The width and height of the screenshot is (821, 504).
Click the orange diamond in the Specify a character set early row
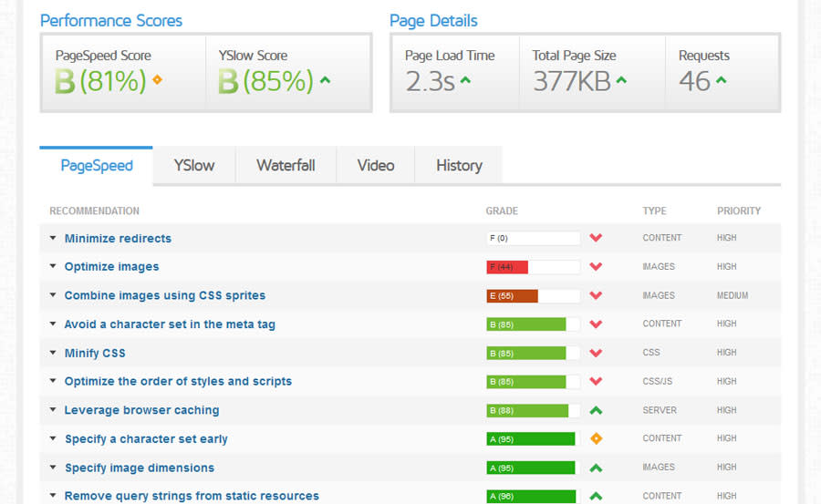point(596,438)
